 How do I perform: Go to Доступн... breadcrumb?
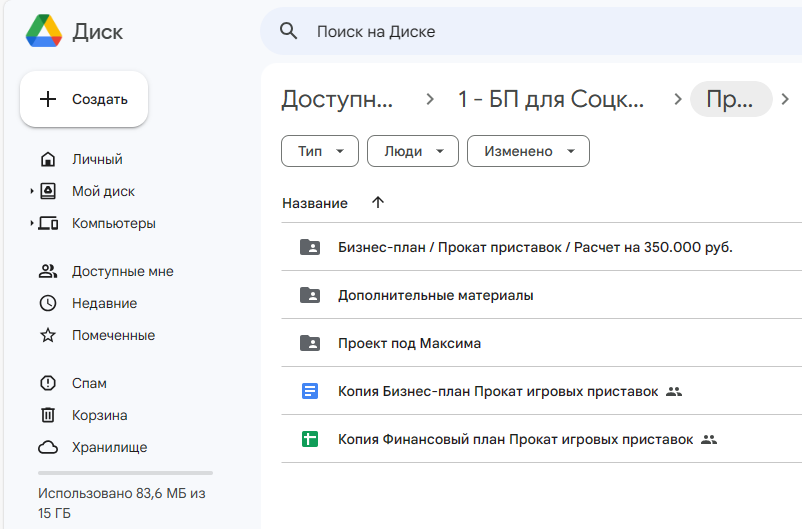coord(337,99)
